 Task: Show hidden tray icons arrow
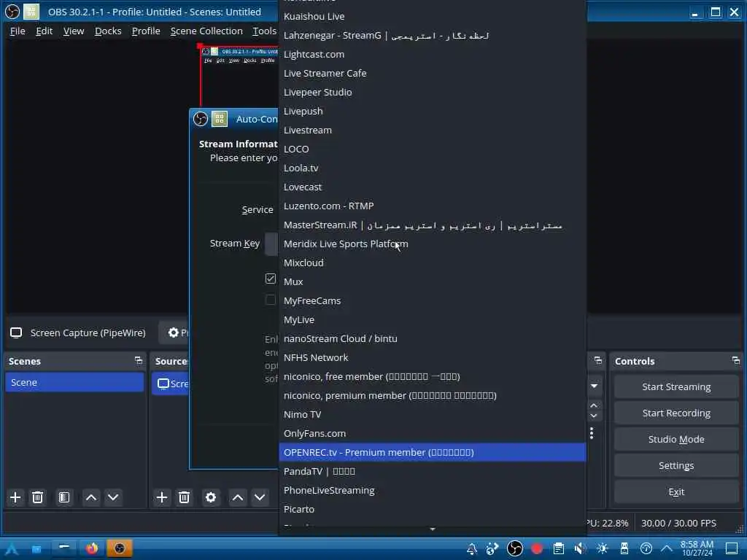click(666, 548)
